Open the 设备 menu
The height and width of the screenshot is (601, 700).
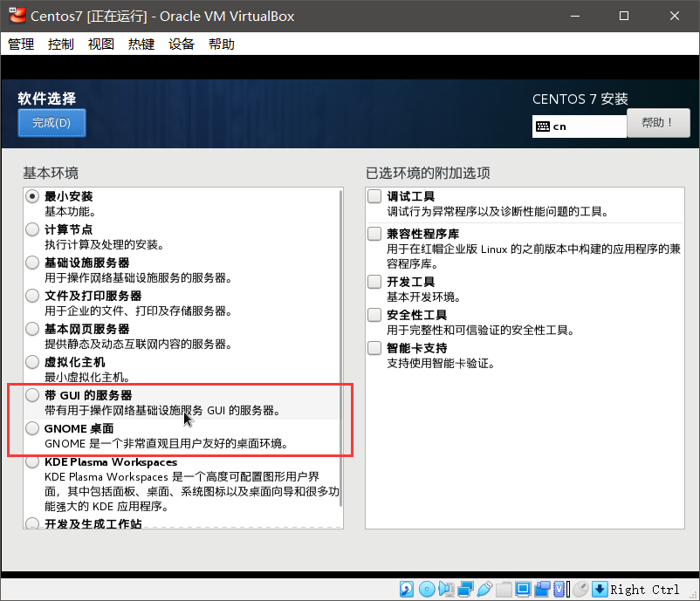point(182,44)
